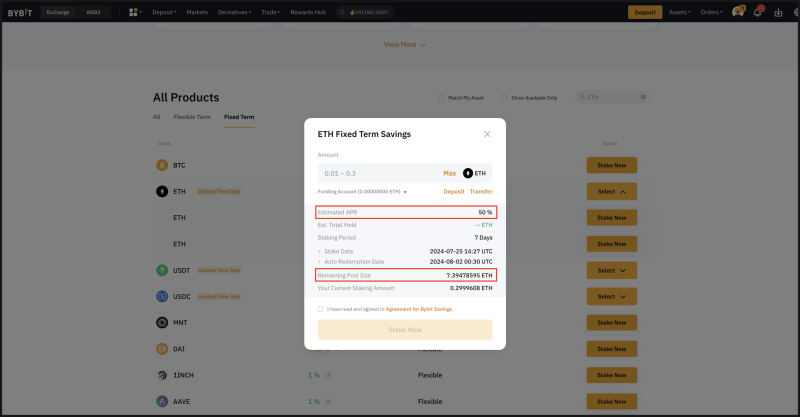Viewport: 800px width, 417px height.
Task: Click the download app icon
Action: point(778,13)
